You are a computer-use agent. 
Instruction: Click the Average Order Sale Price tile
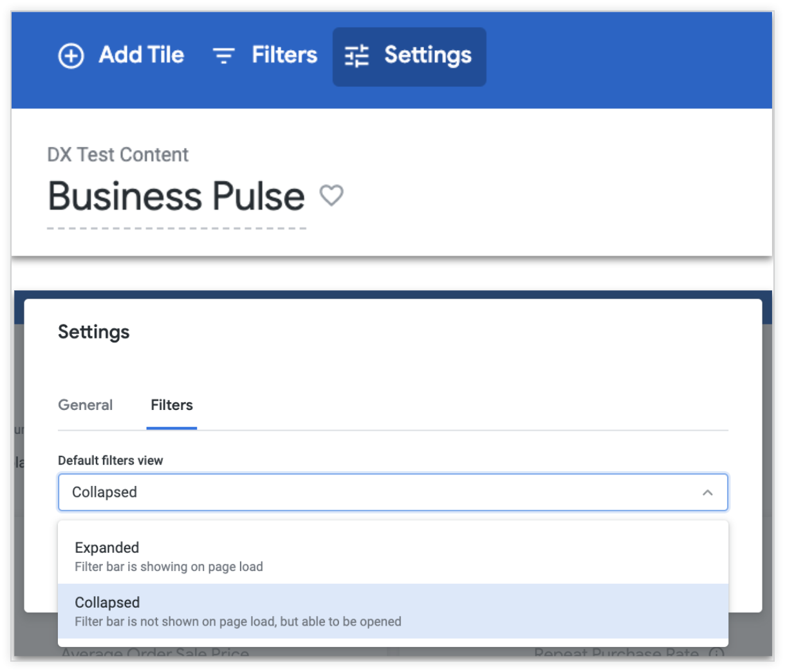pos(155,653)
